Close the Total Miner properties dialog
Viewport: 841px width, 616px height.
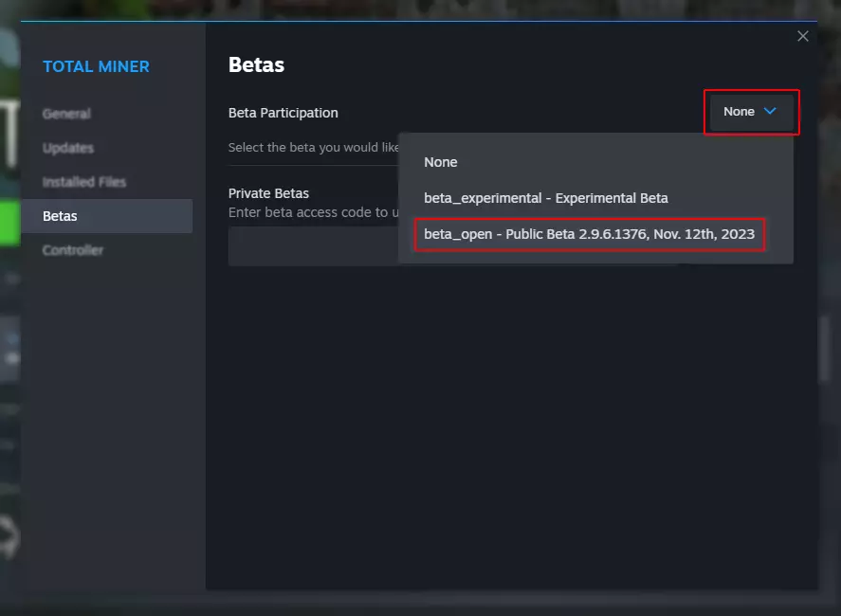tap(803, 36)
